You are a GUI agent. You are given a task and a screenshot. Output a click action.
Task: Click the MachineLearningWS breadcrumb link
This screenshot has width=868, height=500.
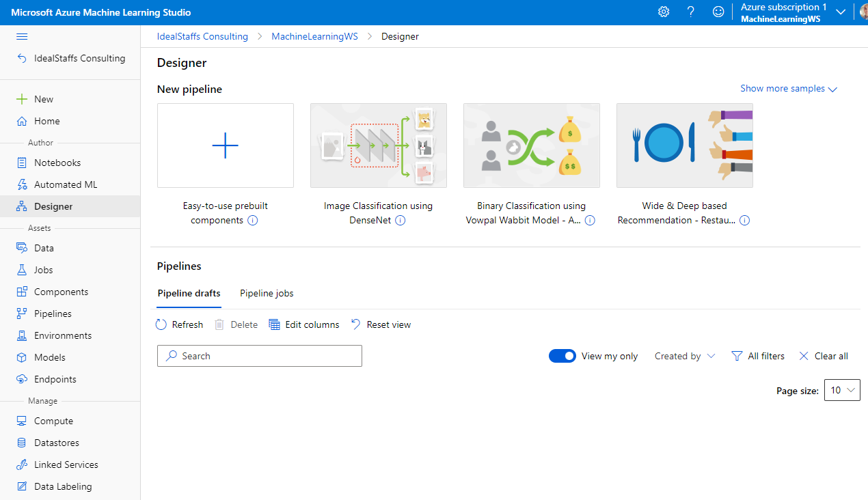pyautogui.click(x=314, y=36)
